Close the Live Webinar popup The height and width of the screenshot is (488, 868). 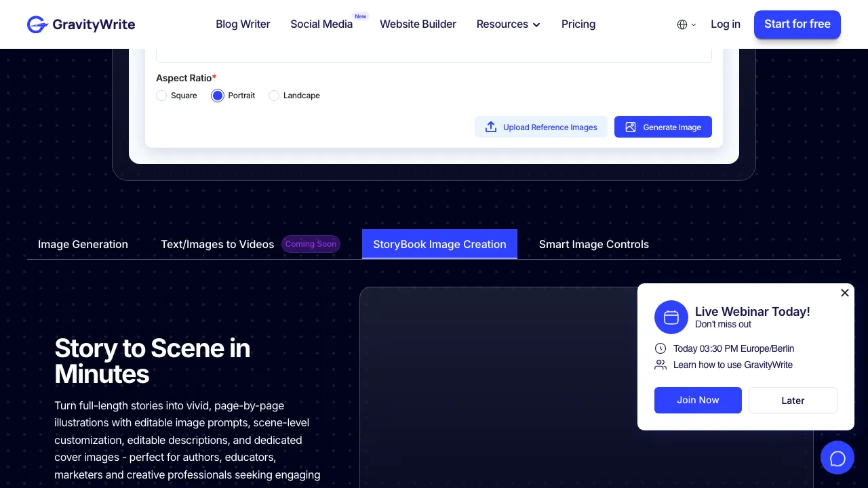point(844,293)
